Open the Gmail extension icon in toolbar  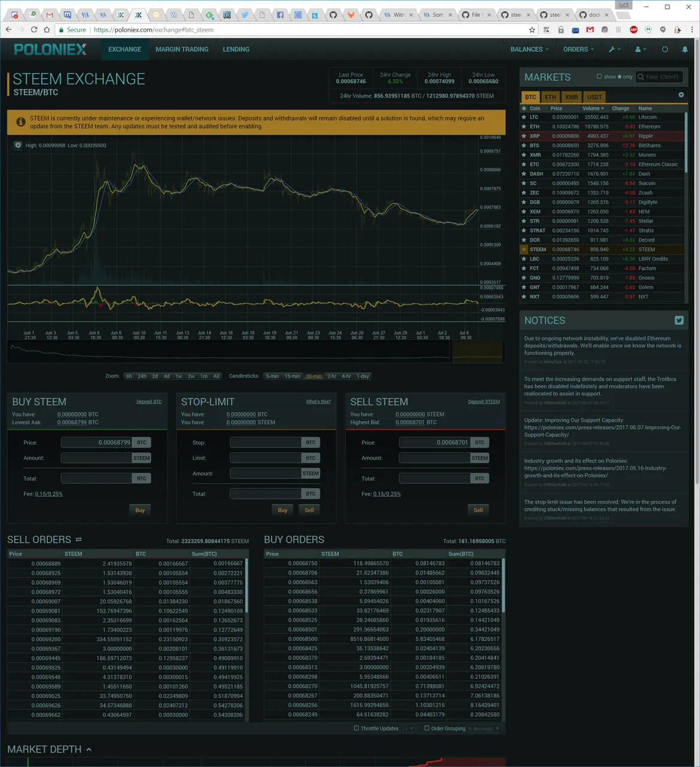point(590,29)
